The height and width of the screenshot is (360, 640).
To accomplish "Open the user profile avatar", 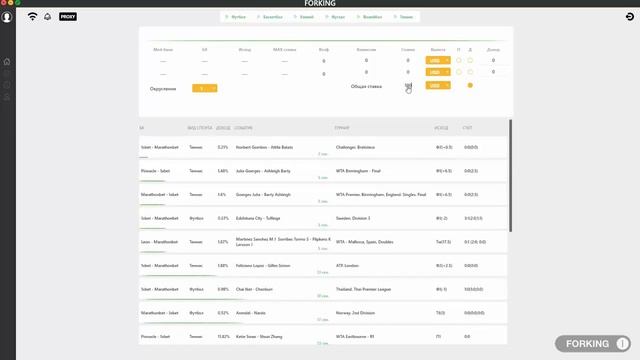I will click(x=7, y=17).
